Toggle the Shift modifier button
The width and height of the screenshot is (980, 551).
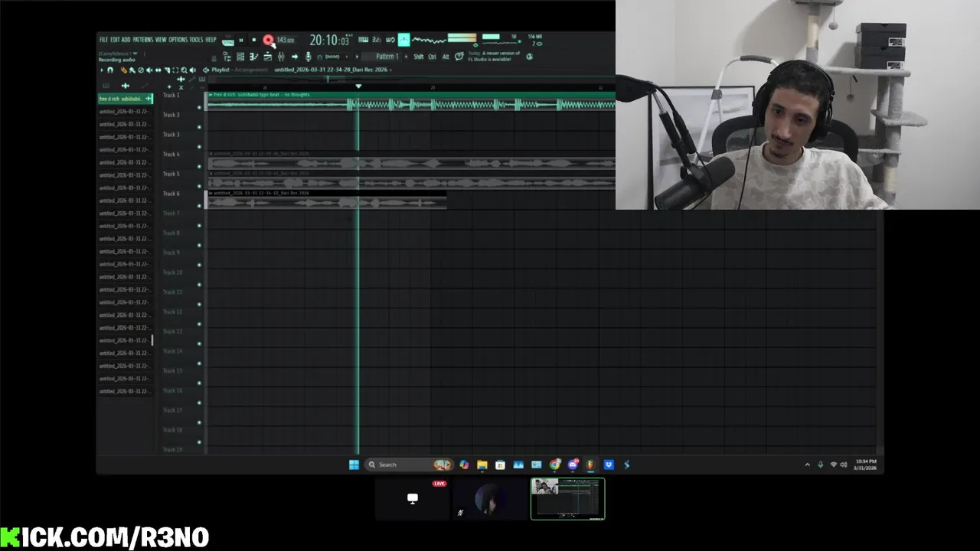419,57
